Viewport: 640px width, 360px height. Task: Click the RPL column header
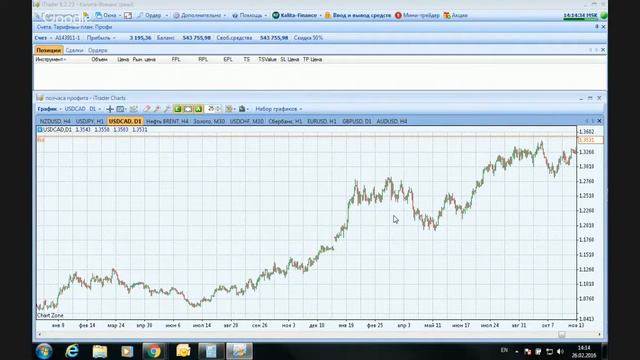tap(203, 60)
